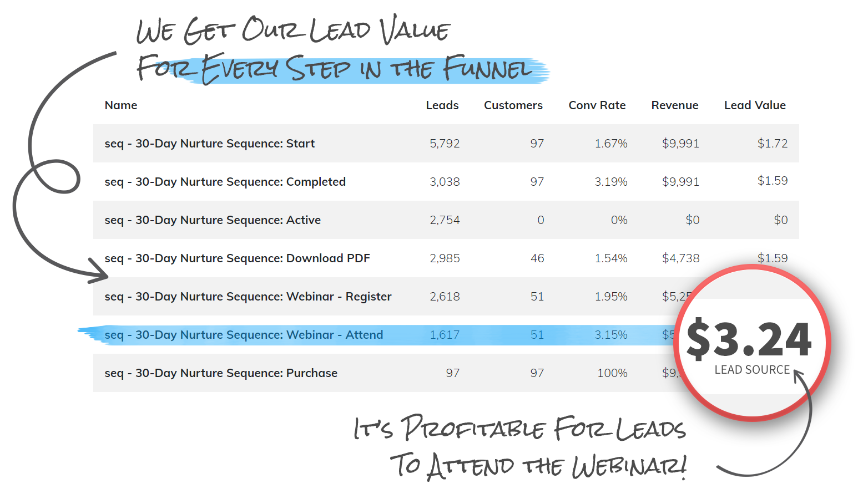Image resolution: width=863 pixels, height=504 pixels.
Task: Sort by the Conv Rate column header
Action: click(597, 105)
